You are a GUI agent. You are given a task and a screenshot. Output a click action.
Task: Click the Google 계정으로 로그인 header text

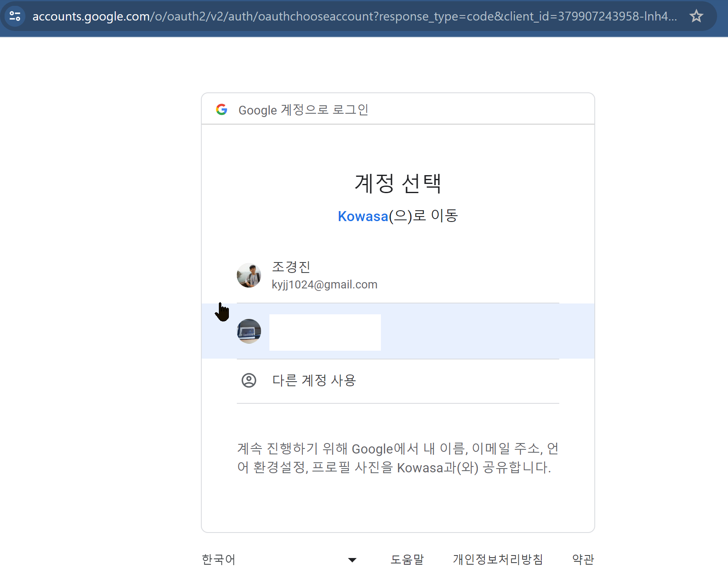303,110
